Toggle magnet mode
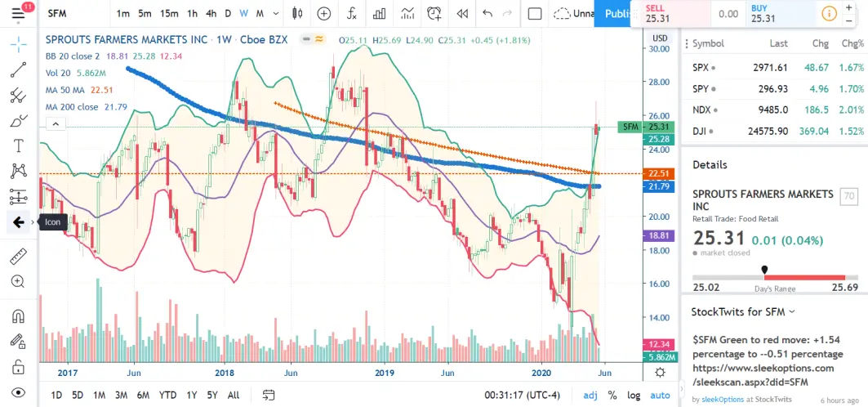Screen dimensions: 868x407 [18, 316]
